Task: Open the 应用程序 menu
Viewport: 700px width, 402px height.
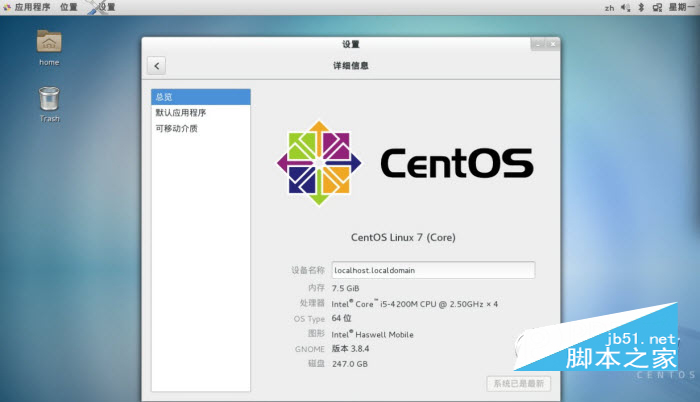Action: pyautogui.click(x=27, y=7)
